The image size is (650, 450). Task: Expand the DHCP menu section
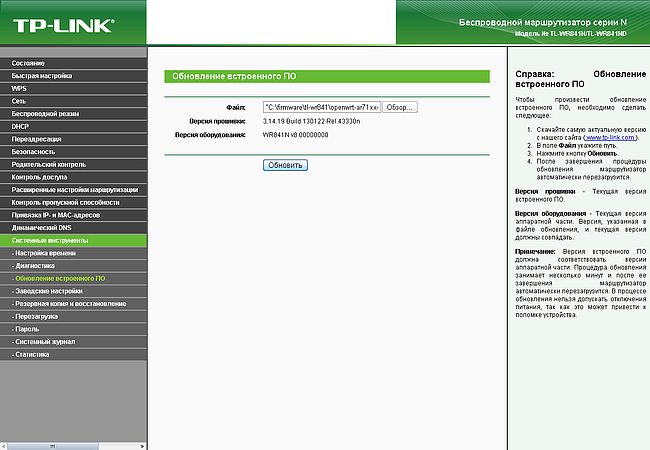click(21, 126)
